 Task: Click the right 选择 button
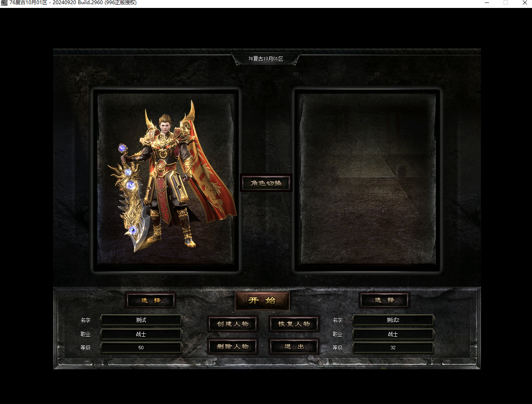pos(384,300)
